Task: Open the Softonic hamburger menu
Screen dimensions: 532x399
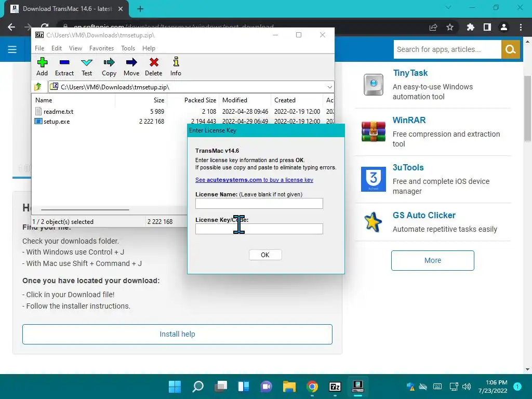Action: point(12,49)
